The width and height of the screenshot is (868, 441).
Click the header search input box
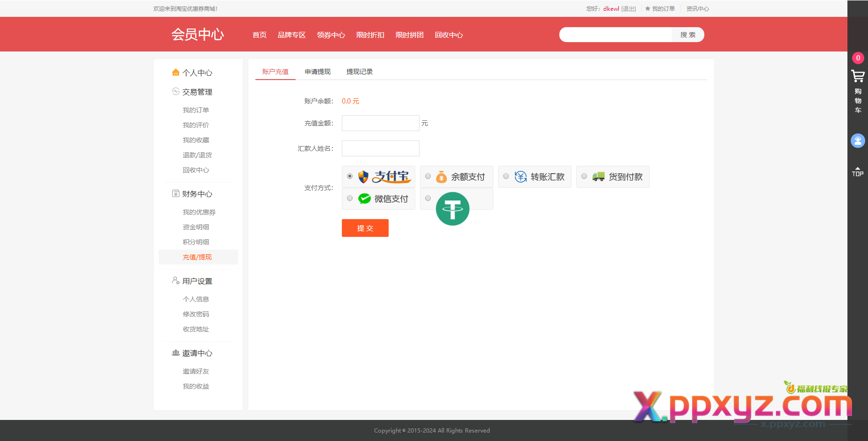(x=616, y=35)
